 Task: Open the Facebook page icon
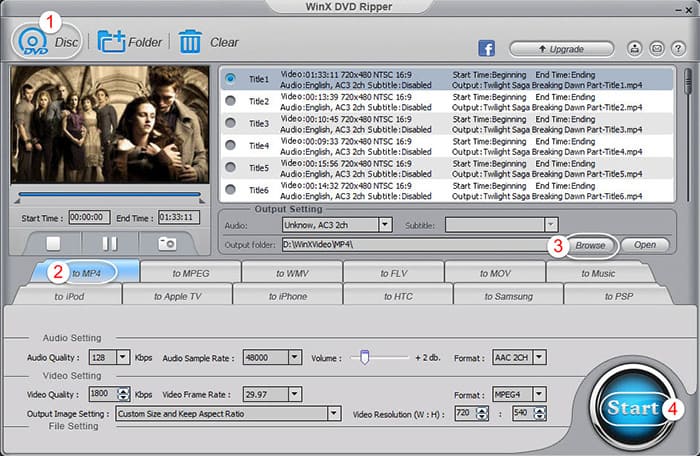pos(487,48)
